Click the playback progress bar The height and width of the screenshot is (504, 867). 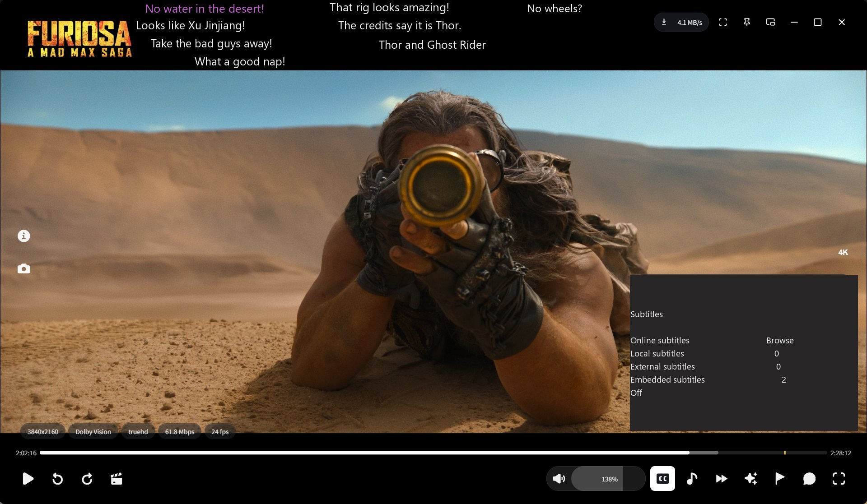[x=433, y=453]
